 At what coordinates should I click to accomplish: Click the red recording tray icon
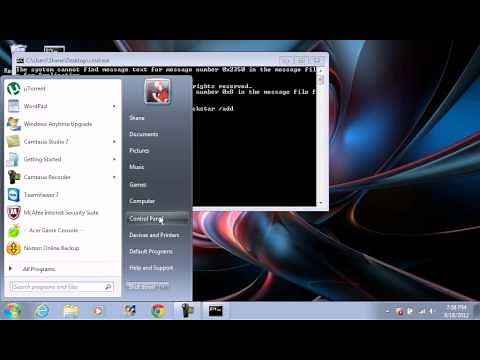[399, 311]
